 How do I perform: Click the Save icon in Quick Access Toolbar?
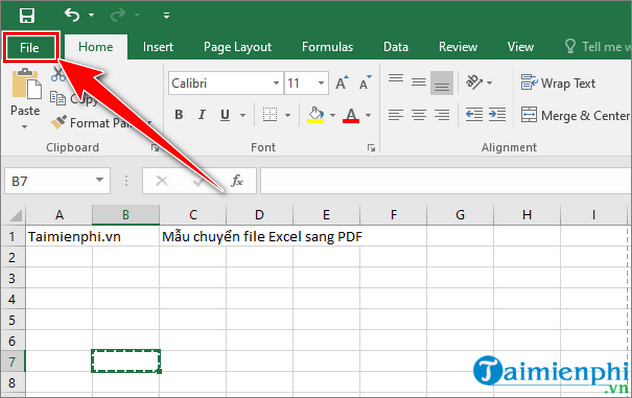27,16
